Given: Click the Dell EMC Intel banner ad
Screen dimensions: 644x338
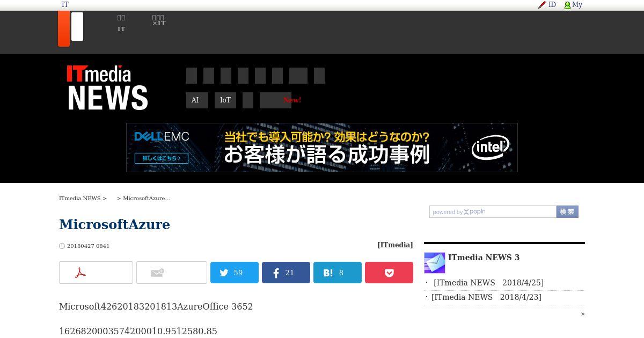Looking at the screenshot, I should click(322, 148).
